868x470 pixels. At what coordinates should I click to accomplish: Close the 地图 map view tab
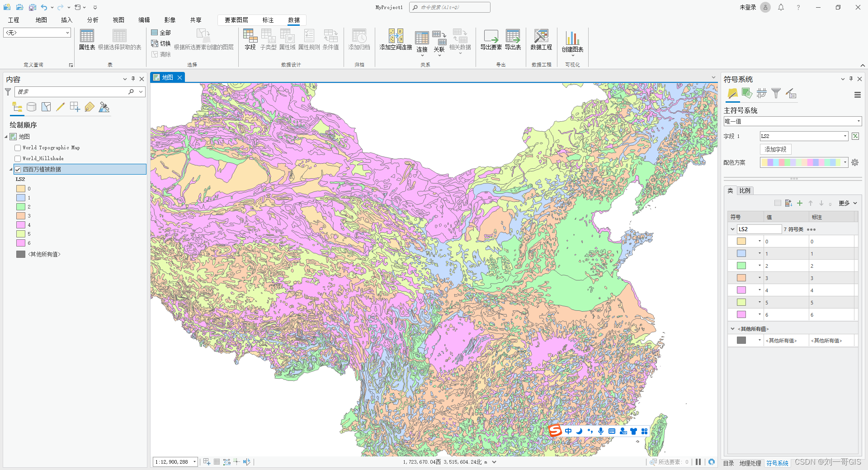point(179,77)
